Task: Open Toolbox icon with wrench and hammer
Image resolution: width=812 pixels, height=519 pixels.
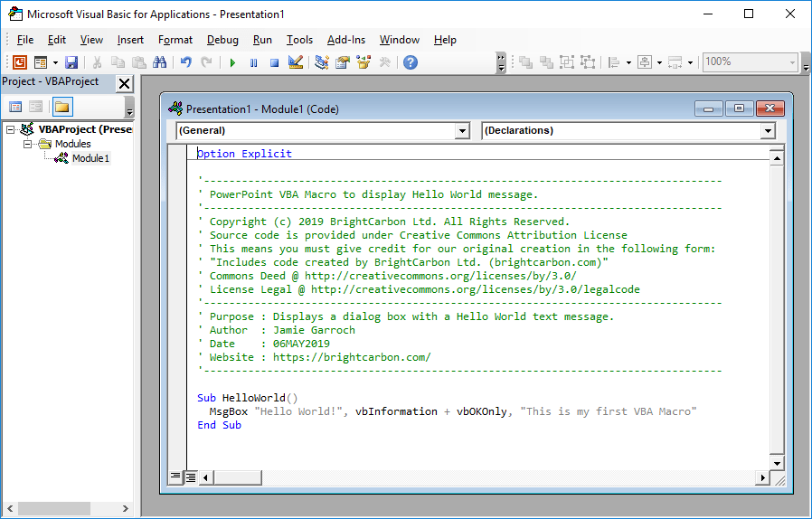Action: pos(384,62)
